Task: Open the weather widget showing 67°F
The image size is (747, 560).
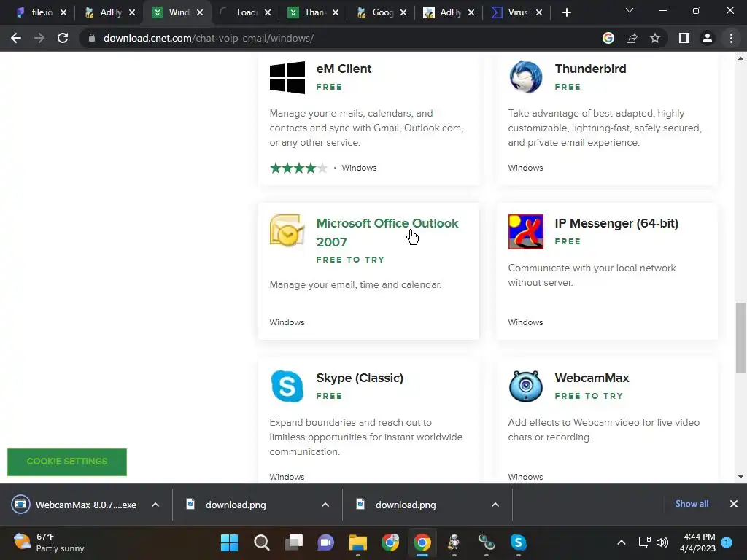Action: (49, 542)
